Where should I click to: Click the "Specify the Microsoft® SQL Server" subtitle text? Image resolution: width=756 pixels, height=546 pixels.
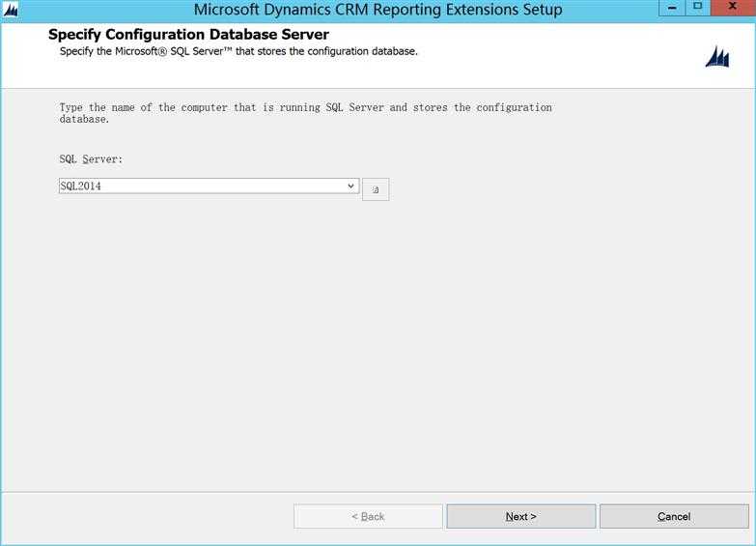coord(238,51)
